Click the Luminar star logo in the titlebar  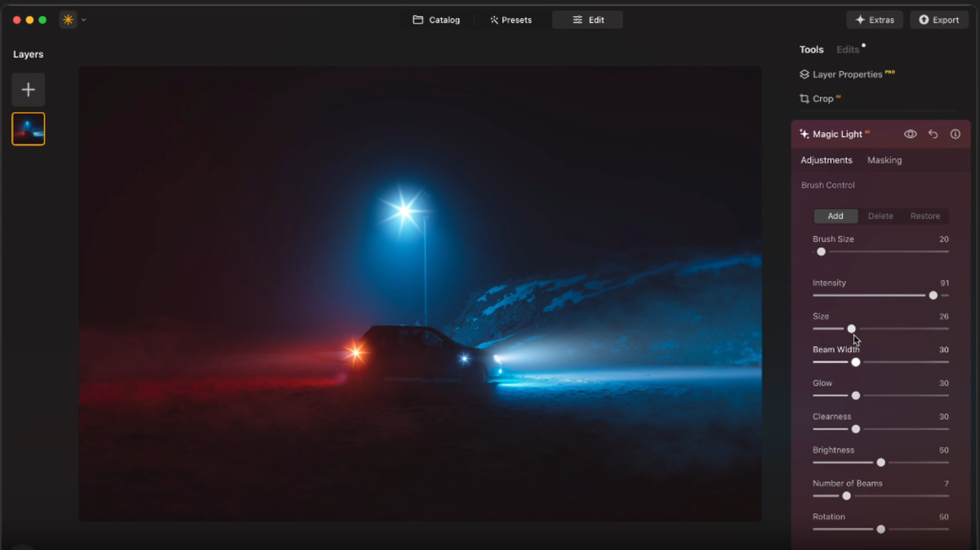69,19
